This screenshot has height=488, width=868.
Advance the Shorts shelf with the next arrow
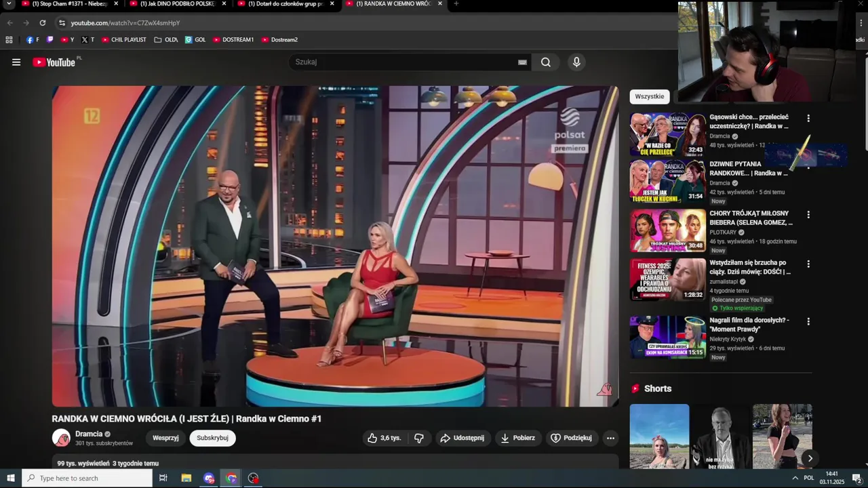point(810,458)
